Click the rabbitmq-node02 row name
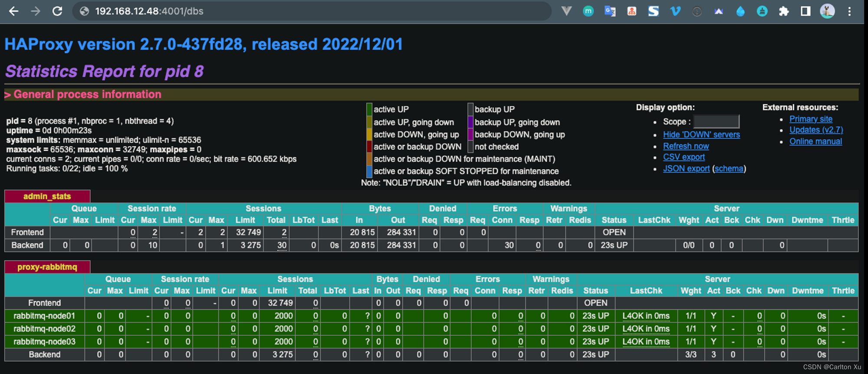868x374 pixels. (44, 329)
